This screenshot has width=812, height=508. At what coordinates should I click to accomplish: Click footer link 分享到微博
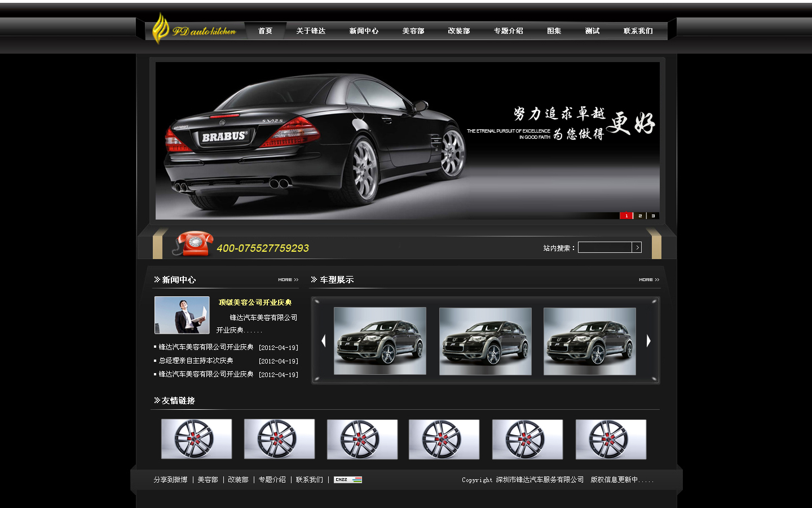pos(170,480)
